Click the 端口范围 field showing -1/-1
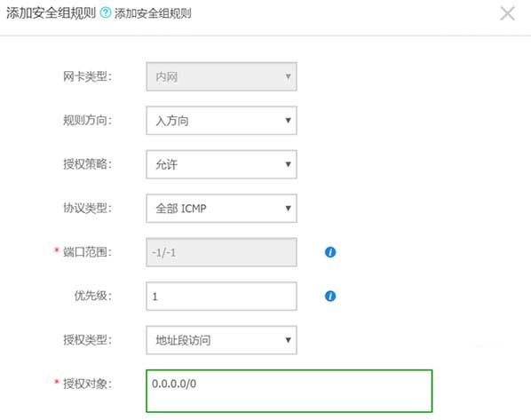 [221, 252]
